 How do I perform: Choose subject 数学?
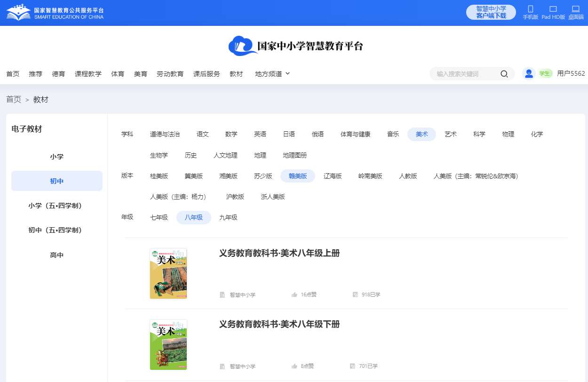pyautogui.click(x=231, y=134)
